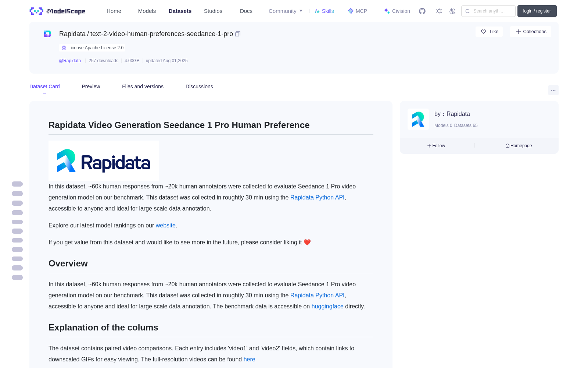The height and width of the screenshot is (368, 588).
Task: Open first Rapidata Python API link
Action: pos(317,197)
